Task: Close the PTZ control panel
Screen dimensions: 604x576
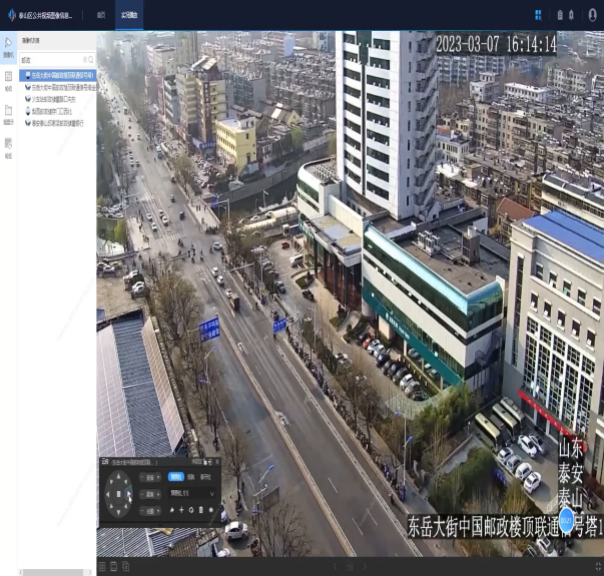Action: pos(216,462)
